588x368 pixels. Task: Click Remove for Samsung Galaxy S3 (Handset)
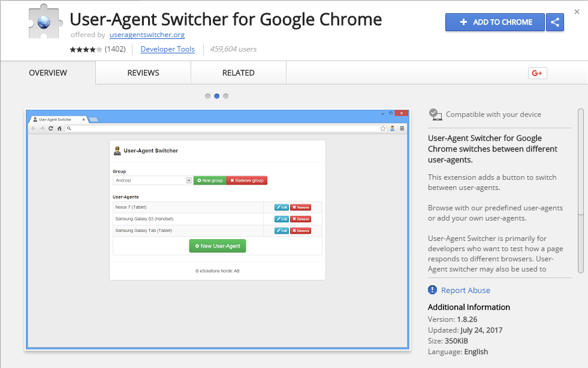pyautogui.click(x=300, y=219)
